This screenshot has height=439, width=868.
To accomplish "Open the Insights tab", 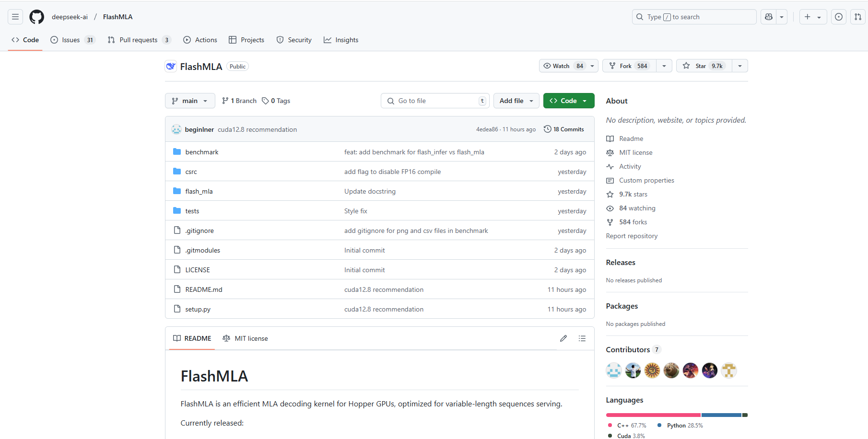I will 341,40.
